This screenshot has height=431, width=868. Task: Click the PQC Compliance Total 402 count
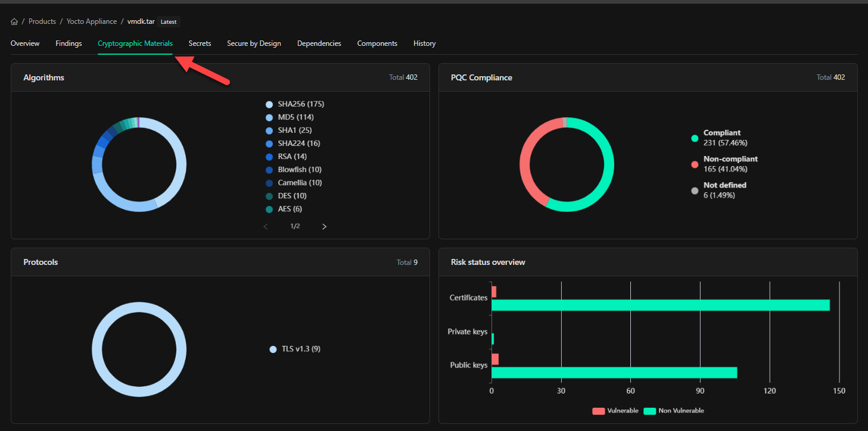(830, 77)
